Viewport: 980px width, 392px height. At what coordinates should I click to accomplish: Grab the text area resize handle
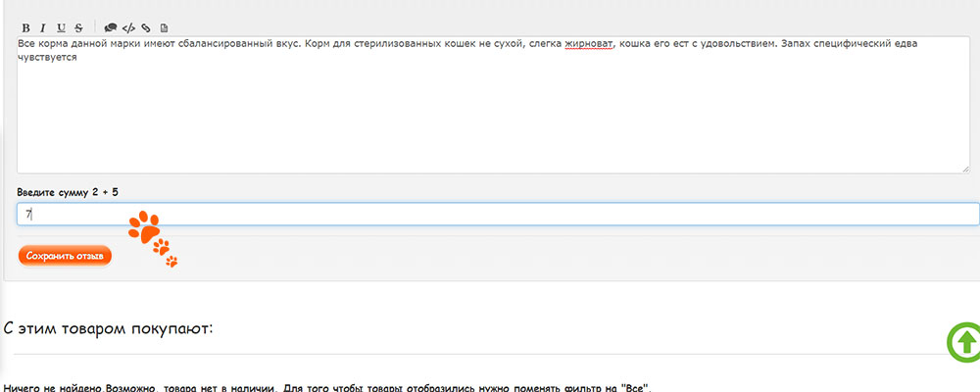(x=964, y=169)
